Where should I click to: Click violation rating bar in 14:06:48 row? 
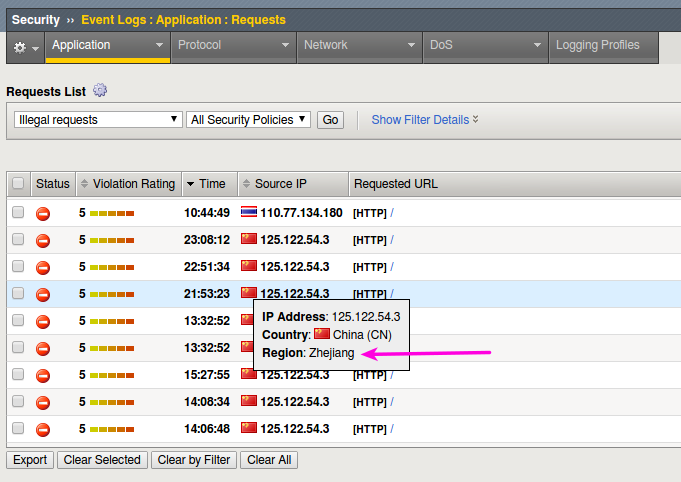(x=112, y=429)
